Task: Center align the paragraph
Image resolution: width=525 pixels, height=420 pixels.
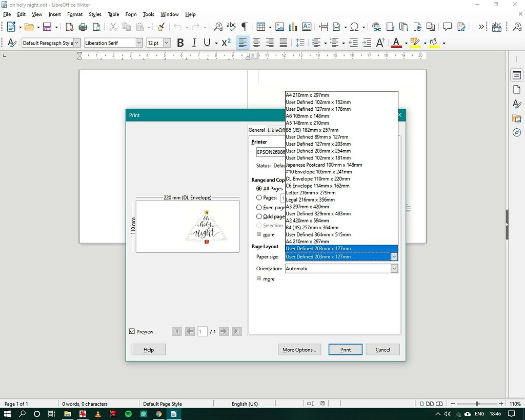Action: click(256, 43)
